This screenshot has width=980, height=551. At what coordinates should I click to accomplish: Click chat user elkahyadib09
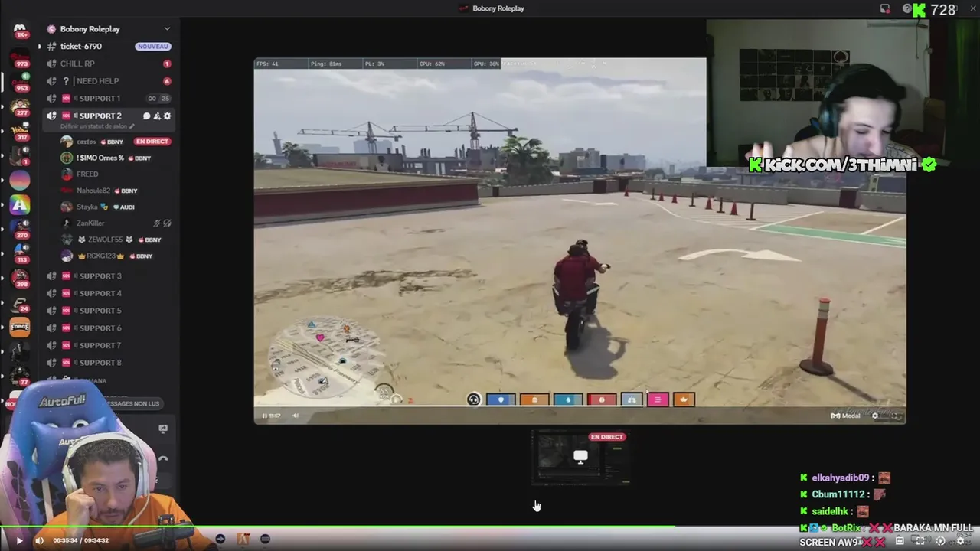840,478
